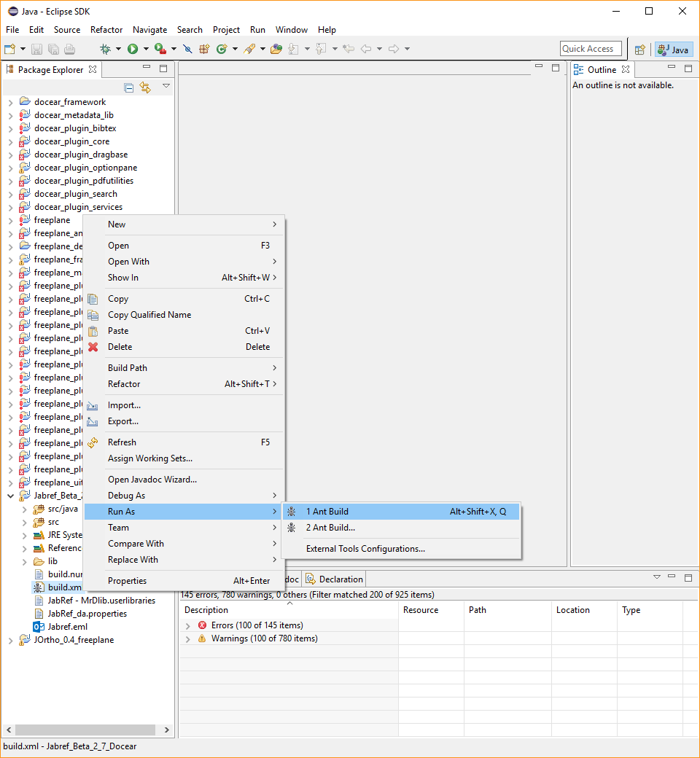Maximize the Outline view
This screenshot has height=758, width=700.
(x=688, y=69)
